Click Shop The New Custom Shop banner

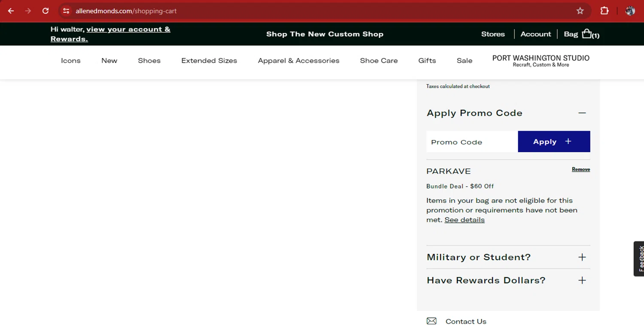tap(325, 34)
